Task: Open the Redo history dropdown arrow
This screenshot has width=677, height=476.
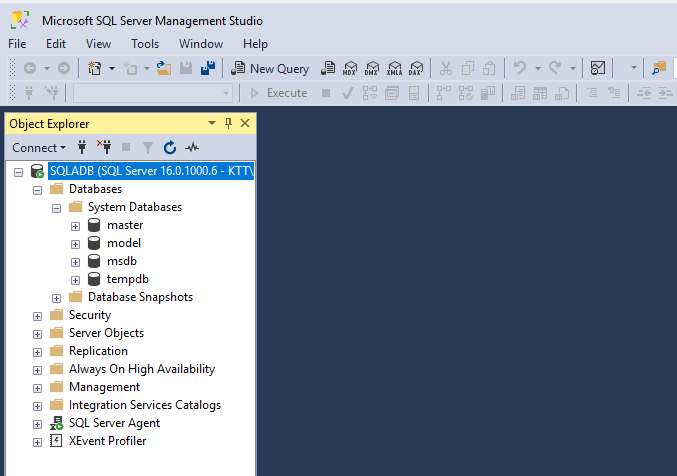Action: pyautogui.click(x=573, y=68)
